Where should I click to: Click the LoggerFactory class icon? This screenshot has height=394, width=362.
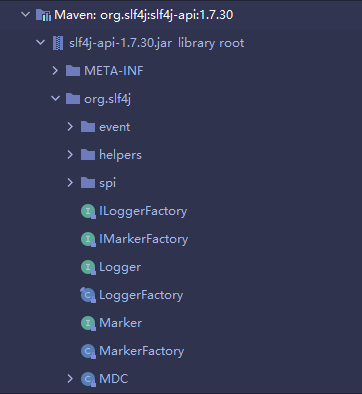tap(88, 295)
